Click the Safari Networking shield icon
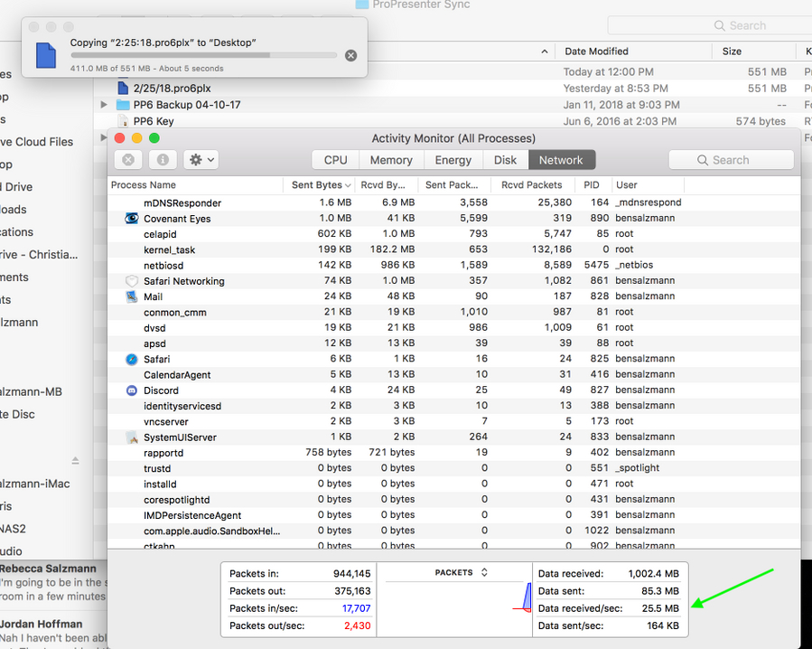Screen dimensions: 812x649 [132, 281]
